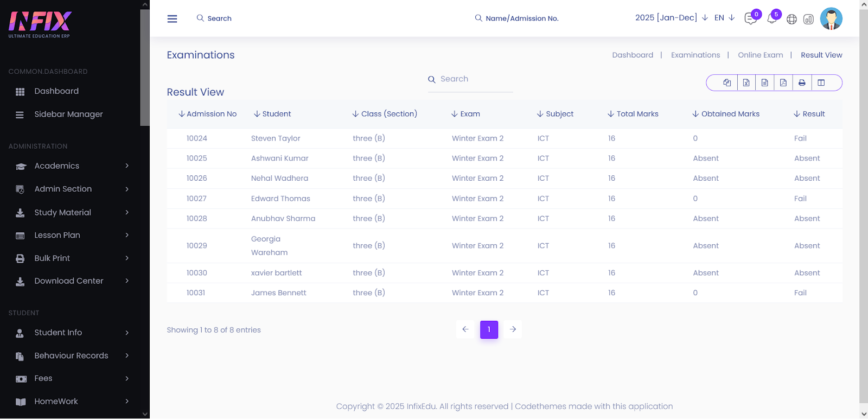Open the EN language dropdown
The width and height of the screenshot is (868, 419).
pyautogui.click(x=724, y=18)
